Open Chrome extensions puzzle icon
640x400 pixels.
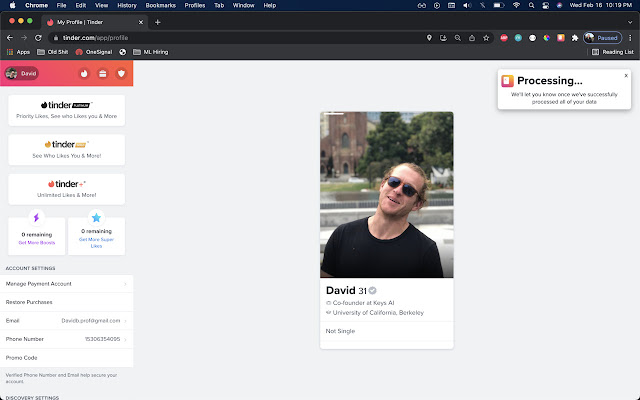point(575,38)
